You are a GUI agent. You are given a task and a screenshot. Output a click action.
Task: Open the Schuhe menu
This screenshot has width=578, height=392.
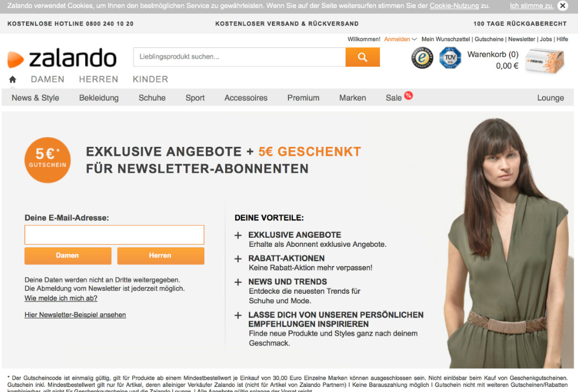tap(152, 98)
